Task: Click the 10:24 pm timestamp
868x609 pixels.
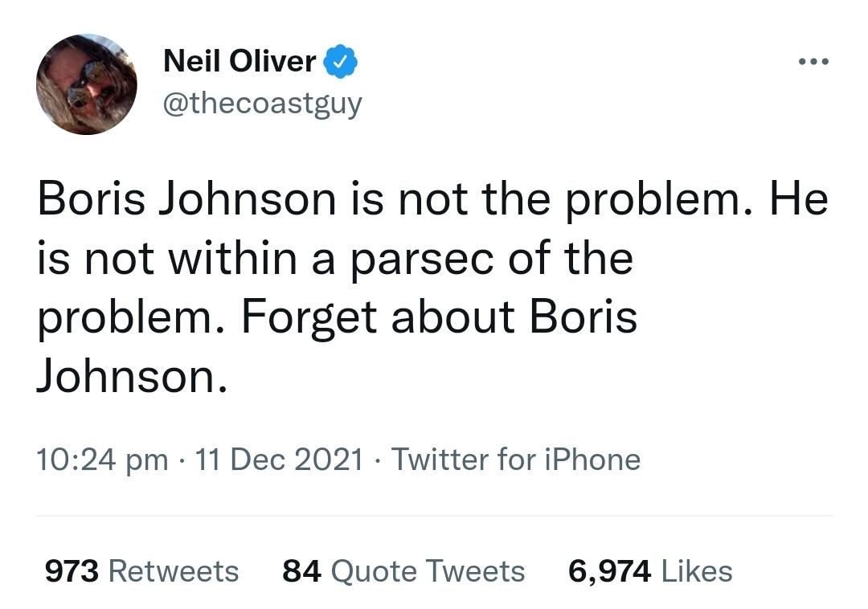Action: [103, 460]
